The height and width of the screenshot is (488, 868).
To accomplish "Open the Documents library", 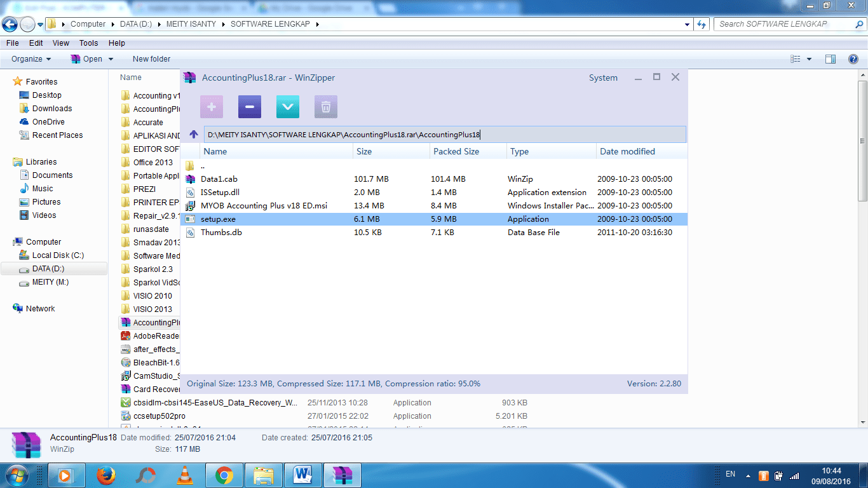I will tap(52, 175).
